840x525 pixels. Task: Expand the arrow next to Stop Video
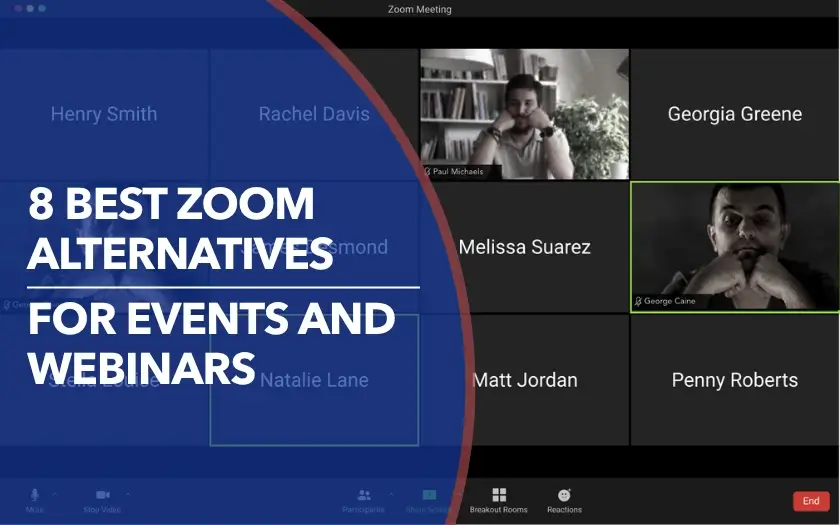click(x=128, y=494)
